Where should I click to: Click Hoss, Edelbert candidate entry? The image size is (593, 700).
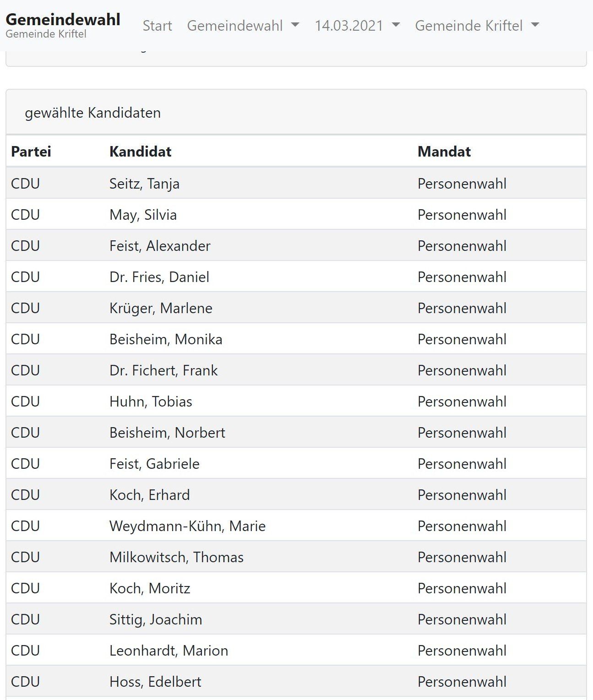(155, 682)
